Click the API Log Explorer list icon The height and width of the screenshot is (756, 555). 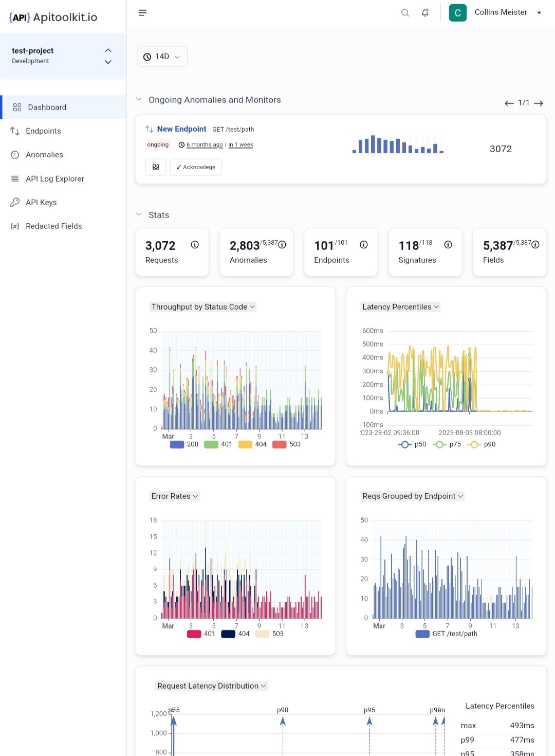[15, 178]
